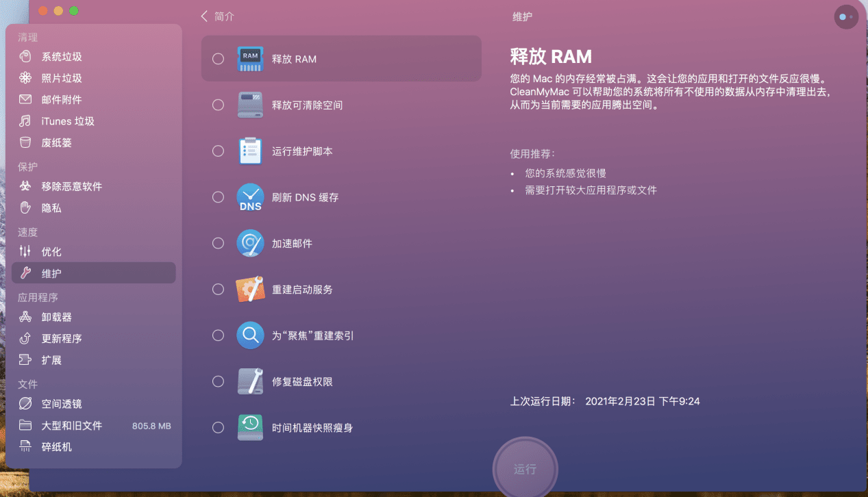
Task: Select the 时间机器快照瘦身 radio button
Action: pyautogui.click(x=218, y=427)
